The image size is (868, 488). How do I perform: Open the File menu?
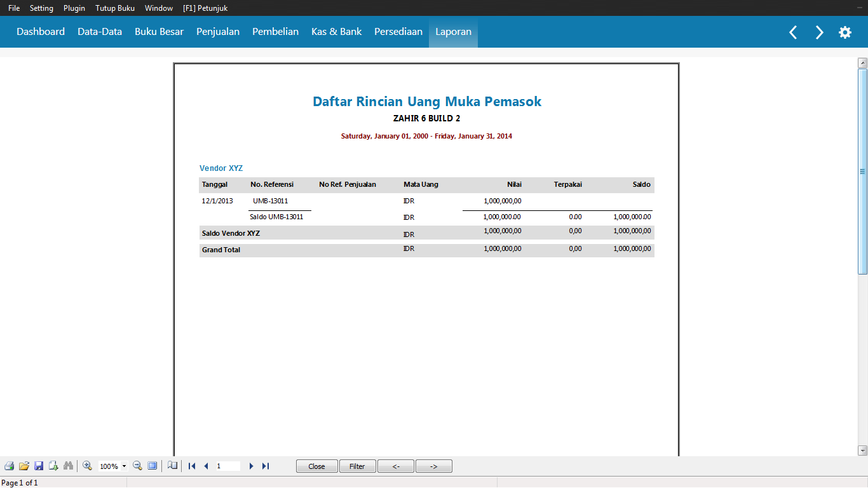14,8
